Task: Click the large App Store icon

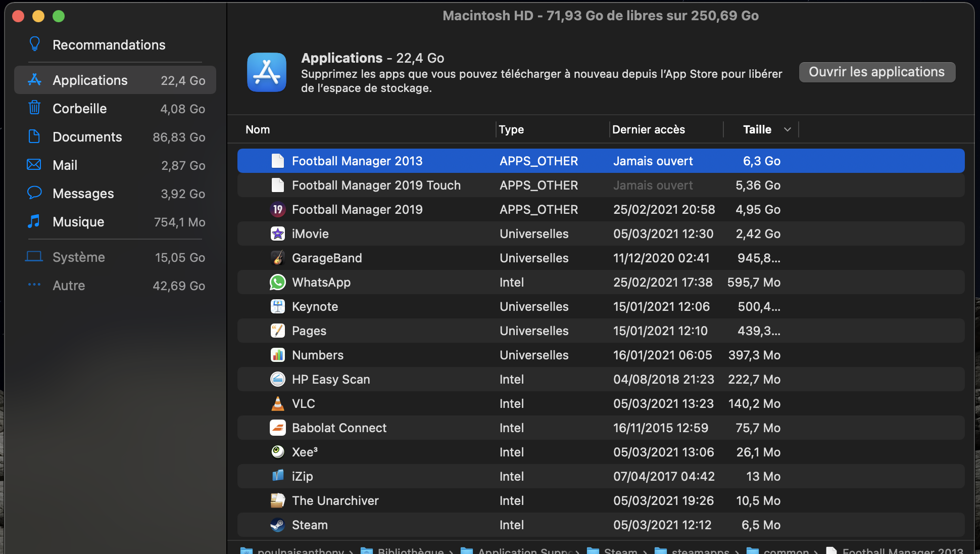Action: (x=267, y=72)
